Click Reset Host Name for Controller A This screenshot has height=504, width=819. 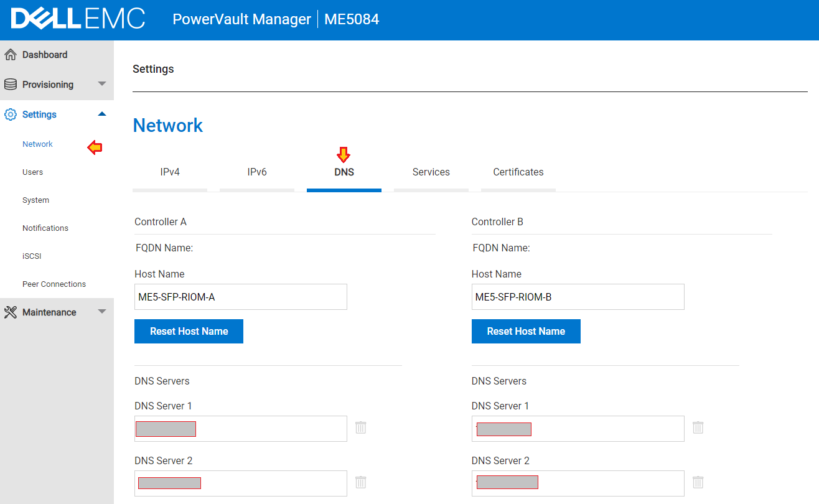click(x=189, y=331)
